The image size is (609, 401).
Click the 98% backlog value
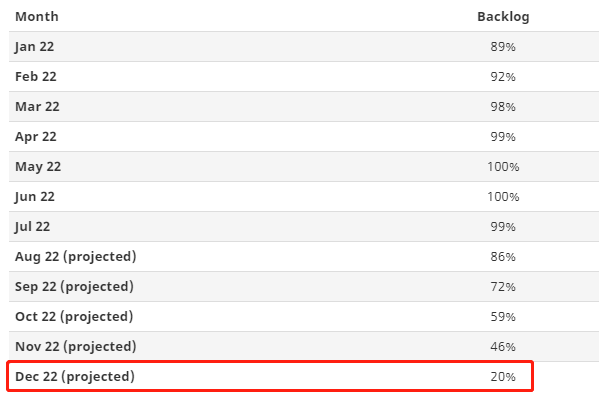tap(503, 107)
